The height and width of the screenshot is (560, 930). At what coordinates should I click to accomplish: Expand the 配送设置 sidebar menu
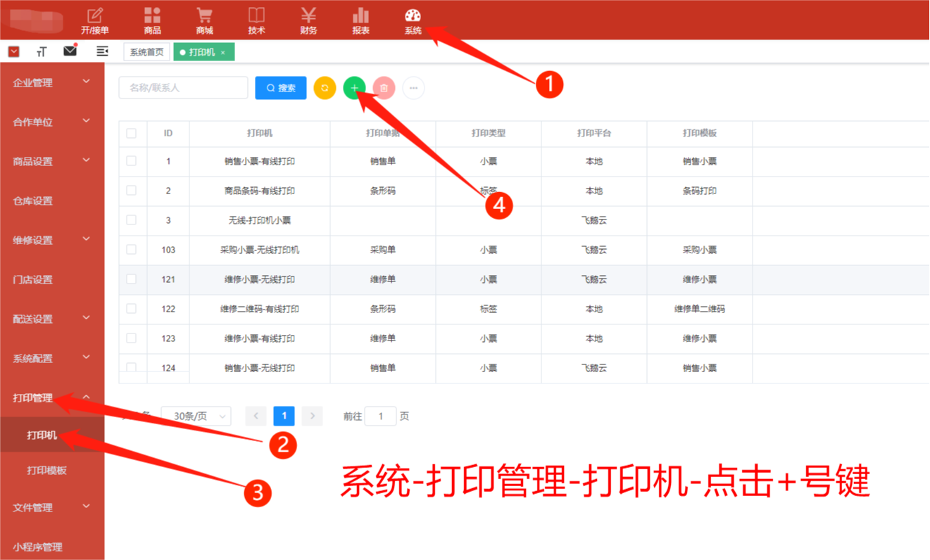pos(52,319)
